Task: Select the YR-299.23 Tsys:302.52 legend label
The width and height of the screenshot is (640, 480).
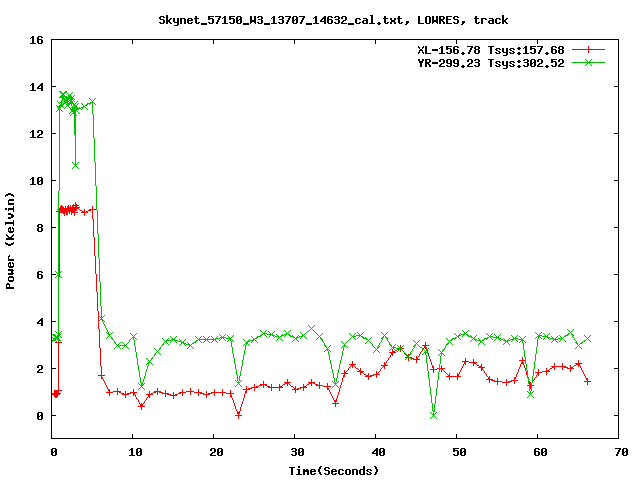Action: pos(491,63)
